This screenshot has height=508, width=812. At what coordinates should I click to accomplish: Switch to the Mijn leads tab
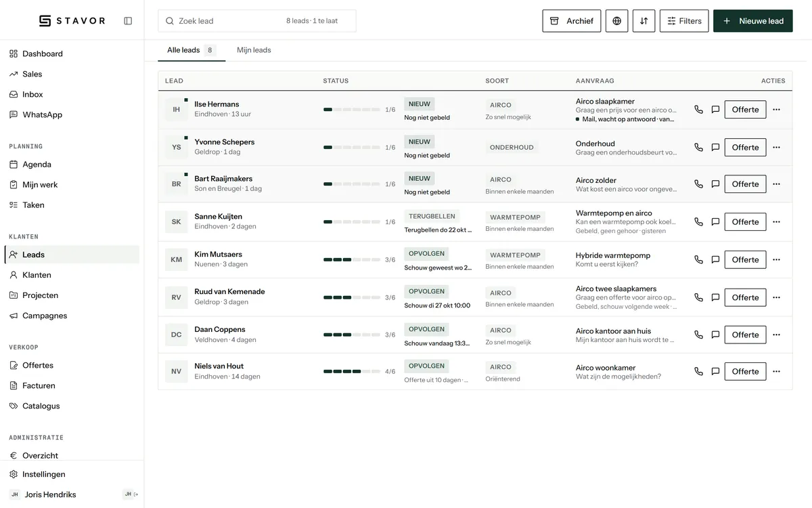click(254, 50)
